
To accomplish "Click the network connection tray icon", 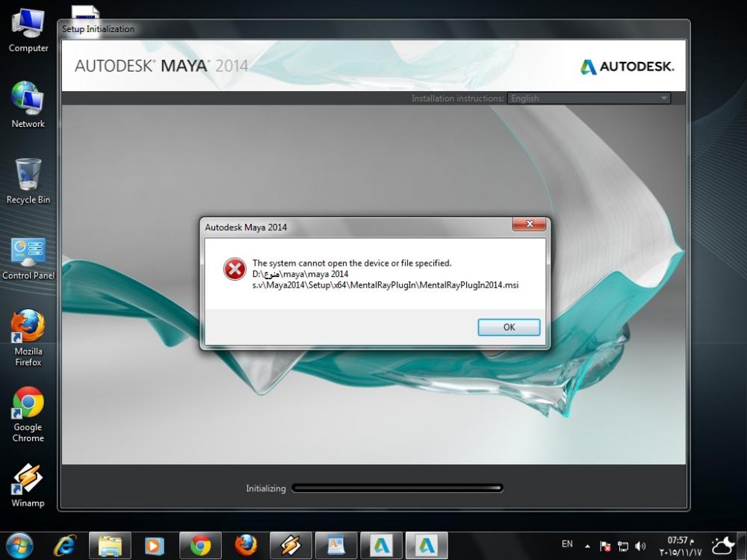I will click(x=623, y=547).
